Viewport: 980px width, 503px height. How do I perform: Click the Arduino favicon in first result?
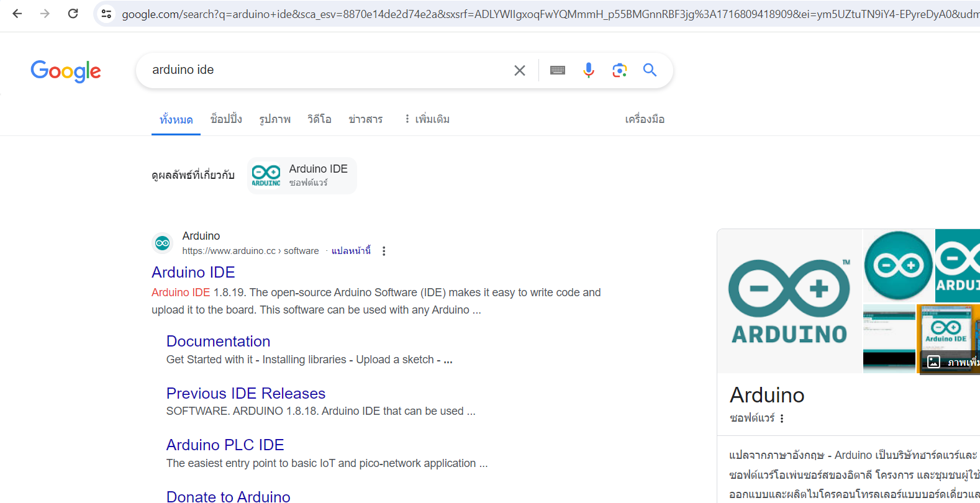pos(163,243)
